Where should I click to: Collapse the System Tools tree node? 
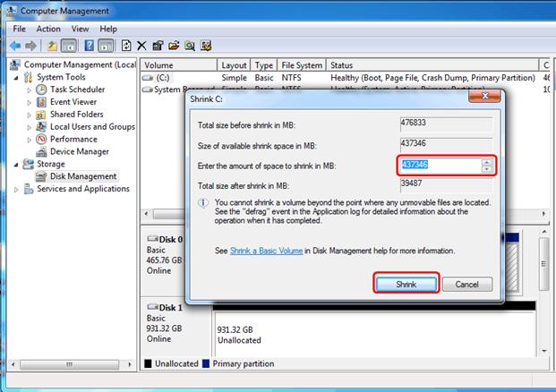click(x=16, y=78)
